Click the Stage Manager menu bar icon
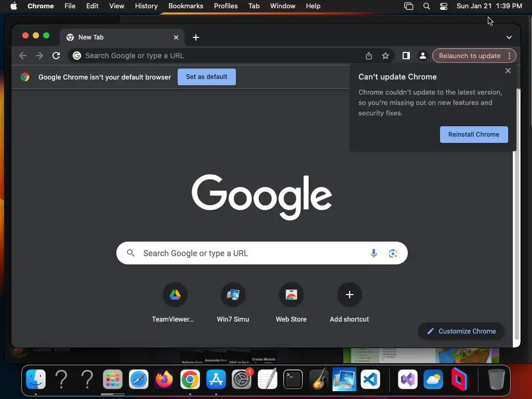 pyautogui.click(x=408, y=6)
